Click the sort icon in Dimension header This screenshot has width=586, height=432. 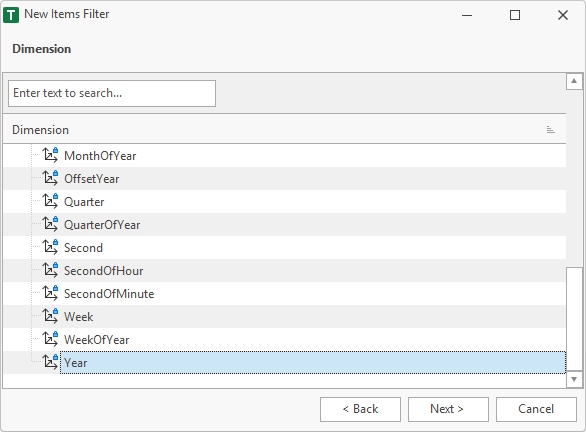coord(550,130)
